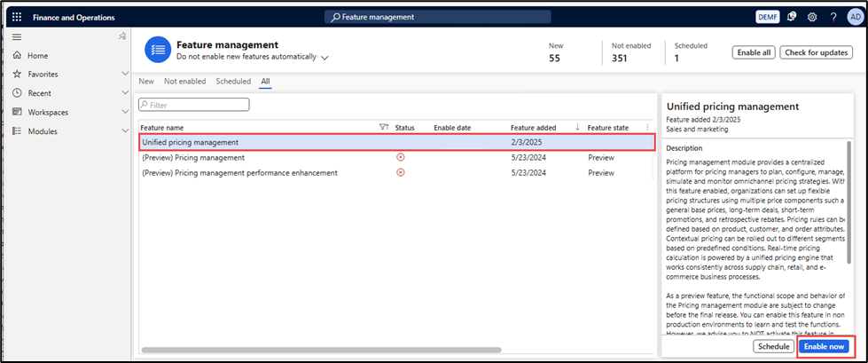Click the DEMF company badge
This screenshot has height=363, width=868.
tap(767, 17)
